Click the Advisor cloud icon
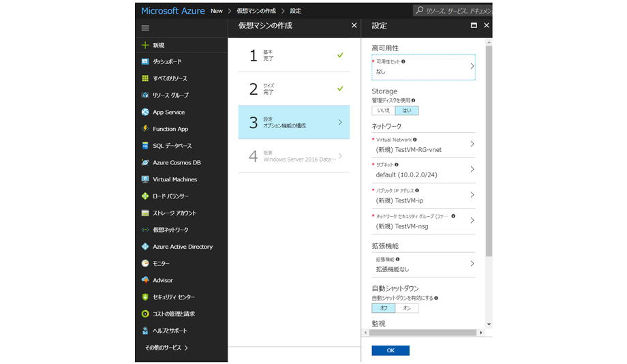 coord(145,280)
